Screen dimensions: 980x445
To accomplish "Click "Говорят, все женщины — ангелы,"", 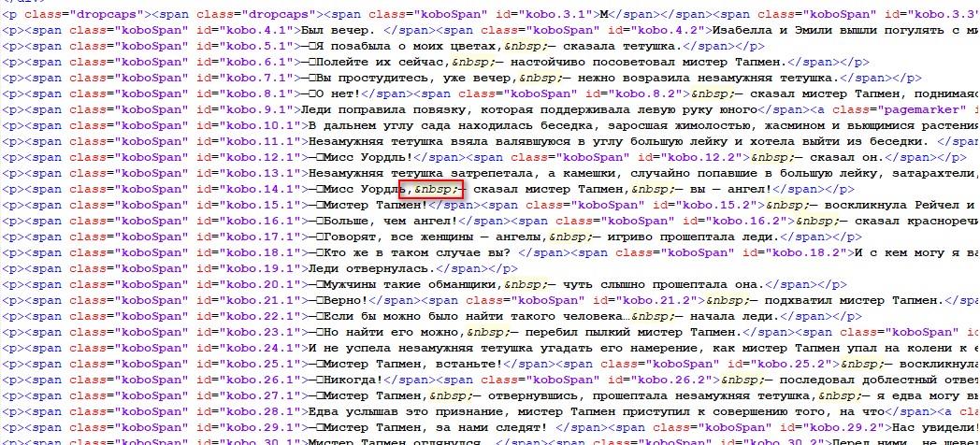I will coord(437,237).
